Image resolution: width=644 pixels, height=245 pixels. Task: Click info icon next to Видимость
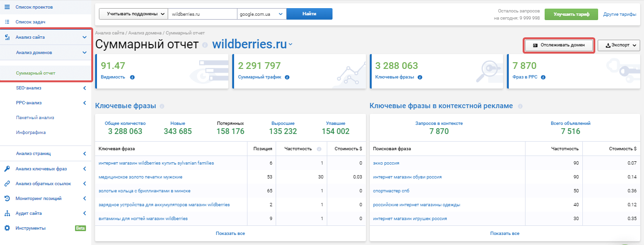(x=132, y=77)
